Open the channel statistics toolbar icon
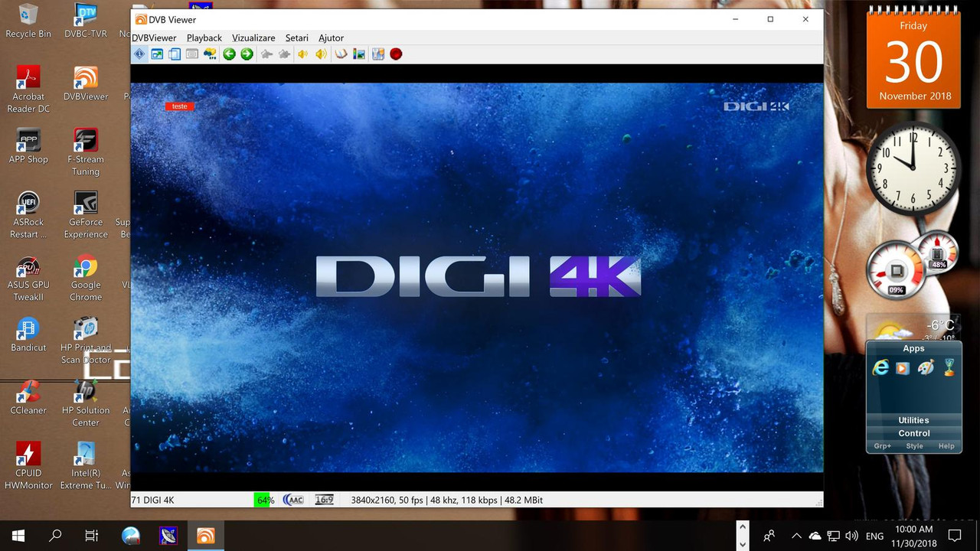 tap(358, 54)
